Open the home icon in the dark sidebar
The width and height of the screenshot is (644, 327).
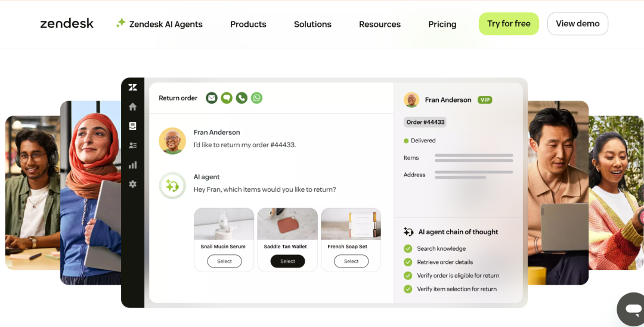point(132,107)
